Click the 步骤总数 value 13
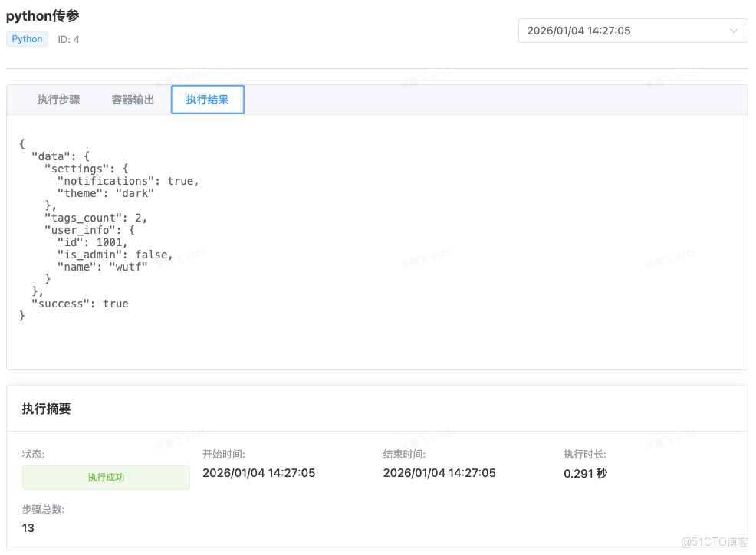 (x=28, y=528)
